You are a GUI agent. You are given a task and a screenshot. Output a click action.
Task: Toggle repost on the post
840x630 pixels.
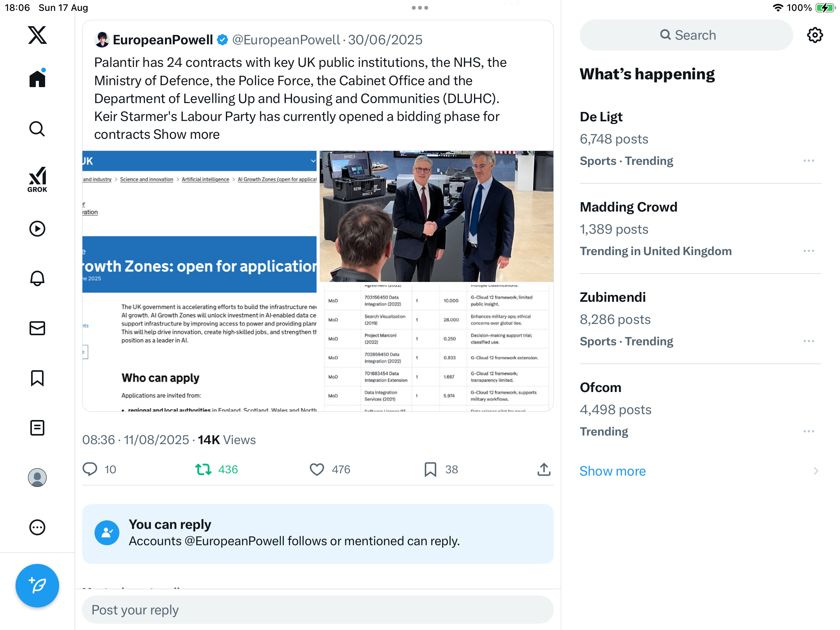tap(203, 469)
